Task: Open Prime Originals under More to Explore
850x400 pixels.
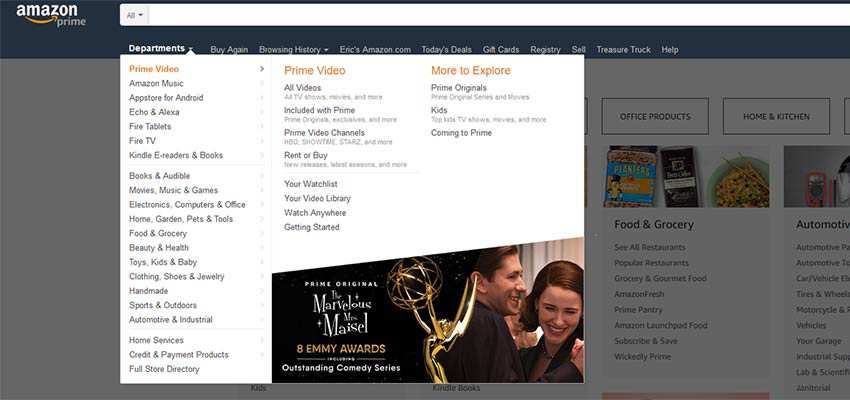Action: (458, 88)
